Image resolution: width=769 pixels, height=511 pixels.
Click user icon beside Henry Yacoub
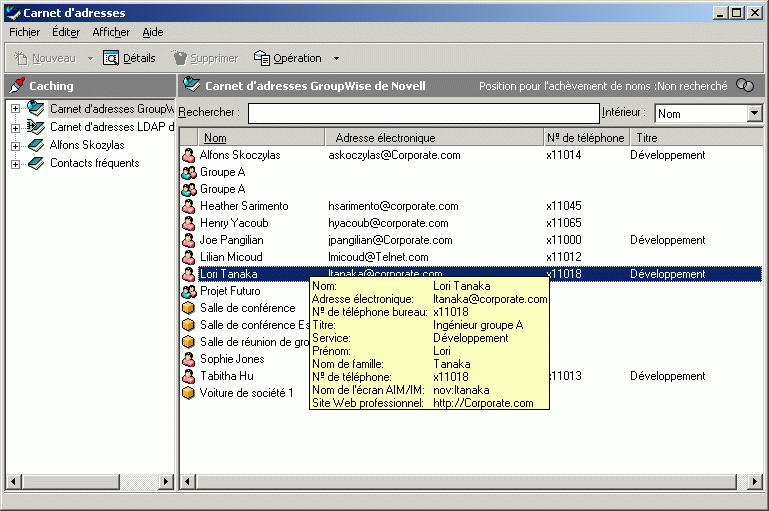[x=189, y=223]
